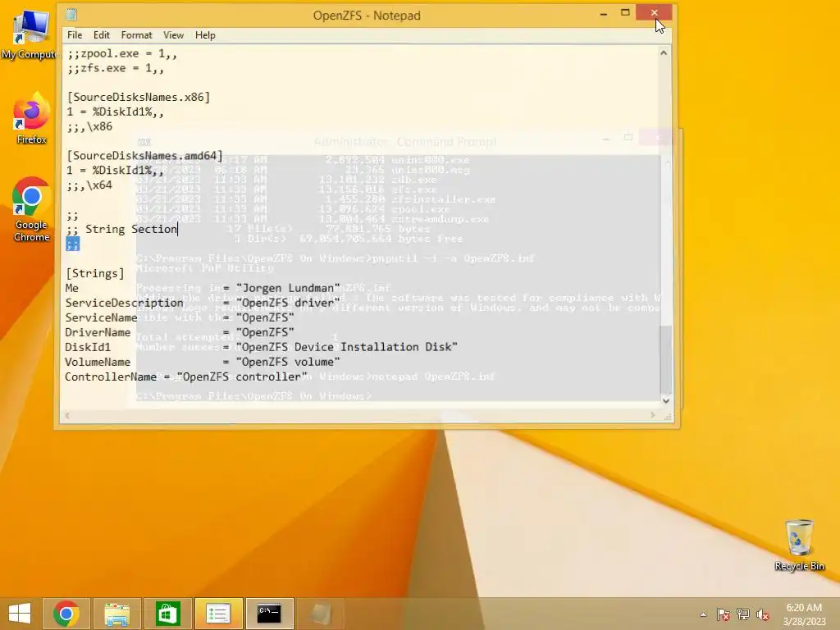Open the Action Center flag icon
840x630 pixels.
[x=723, y=614]
